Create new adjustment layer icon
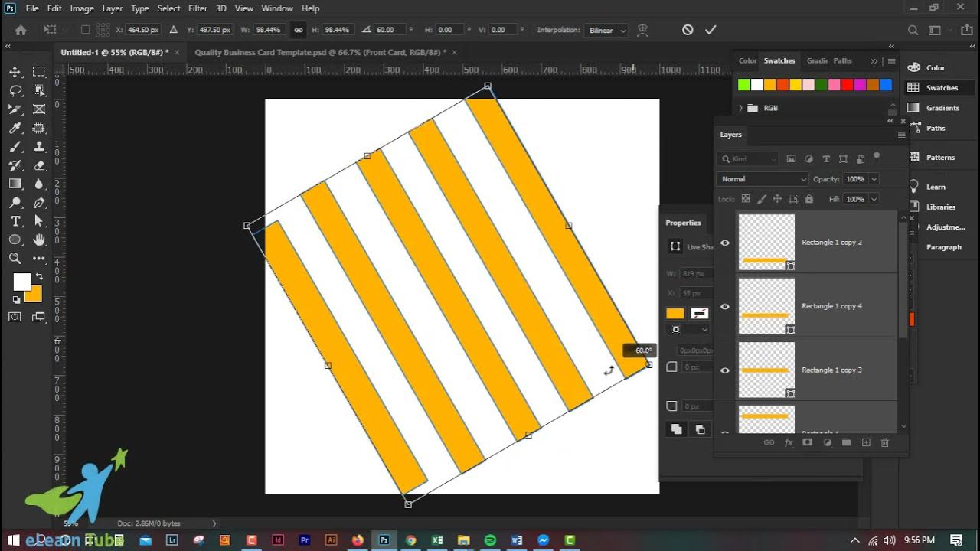The image size is (980, 551). click(x=827, y=442)
